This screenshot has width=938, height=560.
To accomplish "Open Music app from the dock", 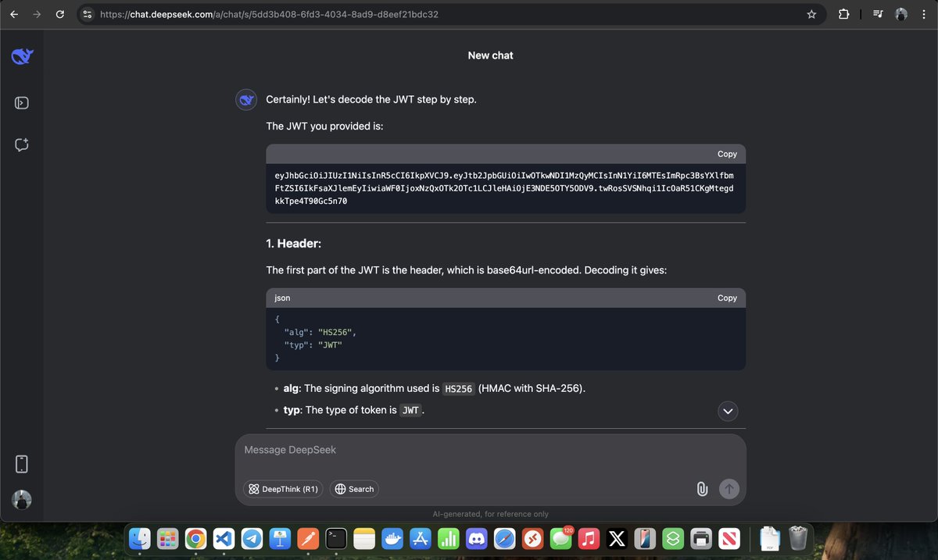I will point(589,538).
